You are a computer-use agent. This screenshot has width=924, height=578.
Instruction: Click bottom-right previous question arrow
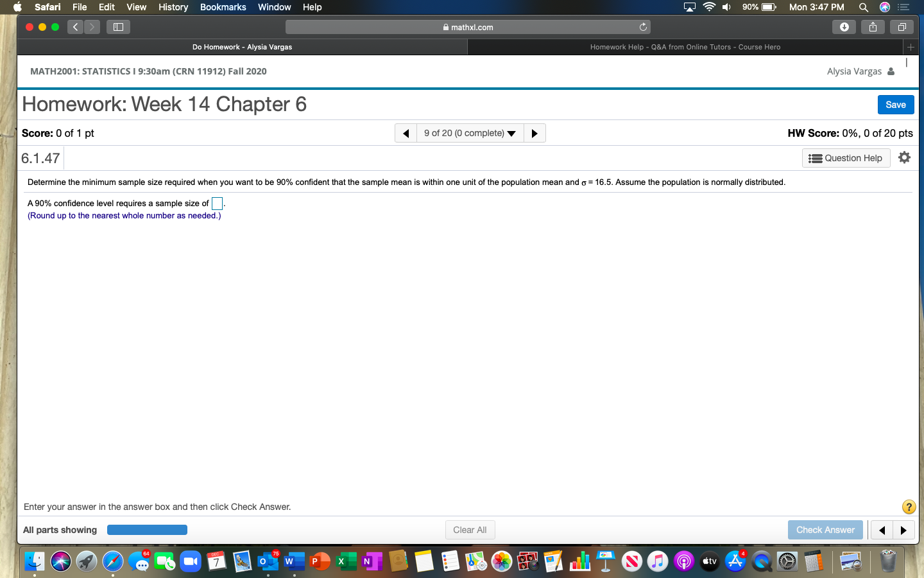click(882, 530)
